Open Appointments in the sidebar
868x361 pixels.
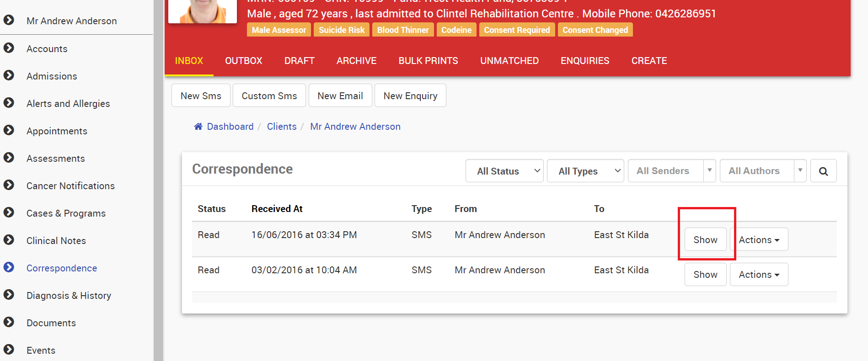click(x=57, y=131)
